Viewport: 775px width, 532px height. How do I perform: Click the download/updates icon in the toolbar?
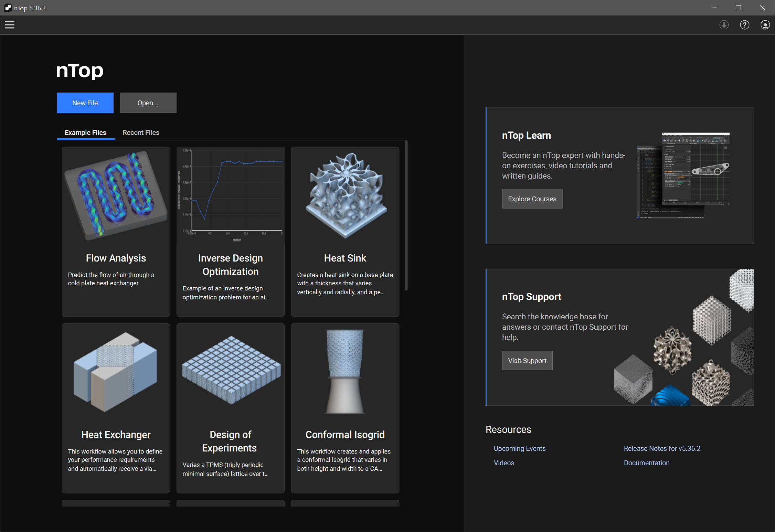(724, 24)
